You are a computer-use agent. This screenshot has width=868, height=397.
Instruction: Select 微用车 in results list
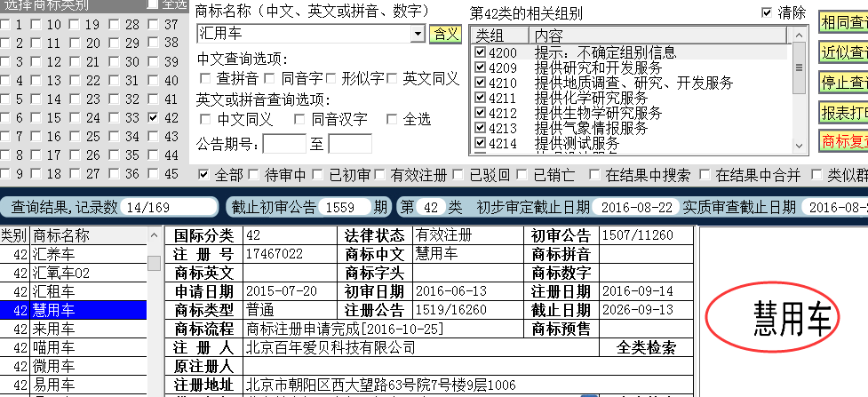[x=73, y=366]
